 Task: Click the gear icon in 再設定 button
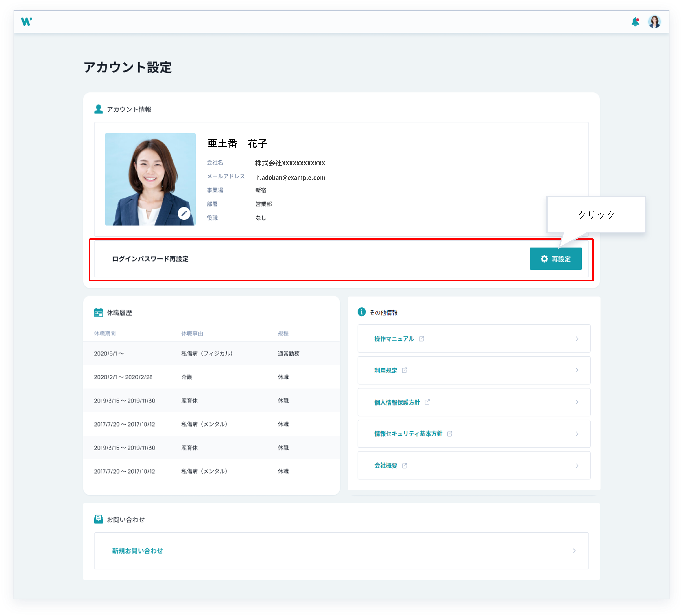tap(544, 259)
